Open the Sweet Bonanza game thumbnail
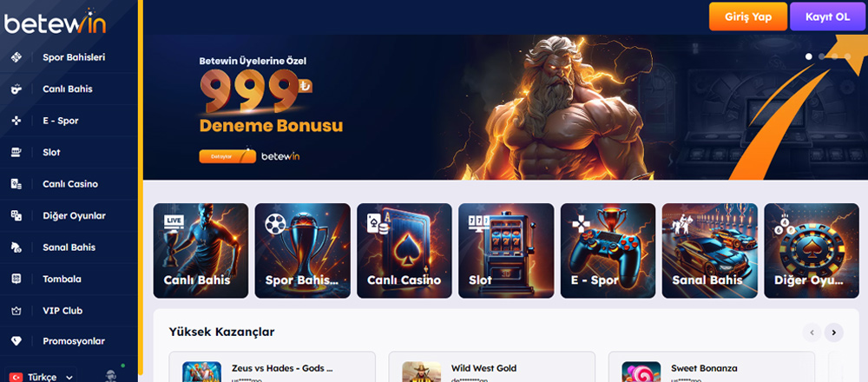 pos(641,372)
